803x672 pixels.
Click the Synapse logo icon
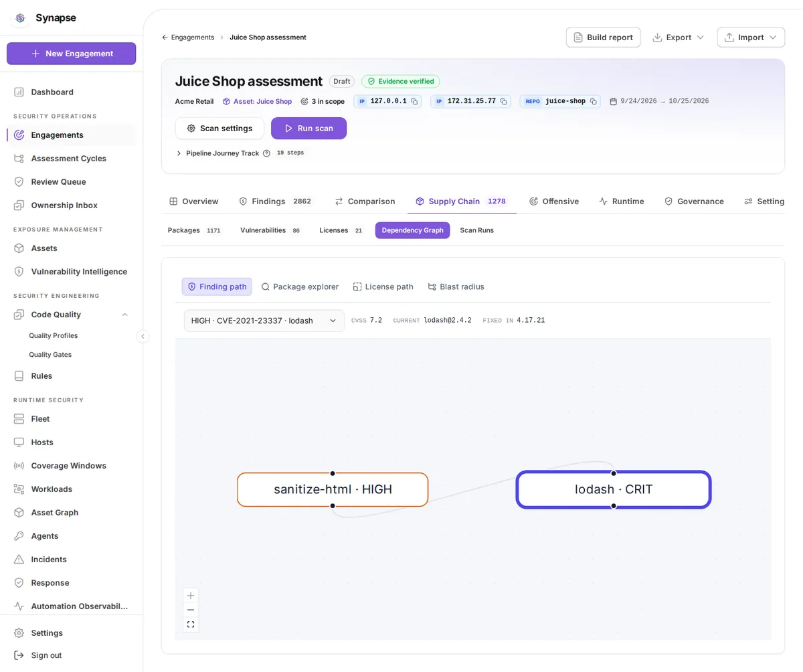click(x=20, y=18)
